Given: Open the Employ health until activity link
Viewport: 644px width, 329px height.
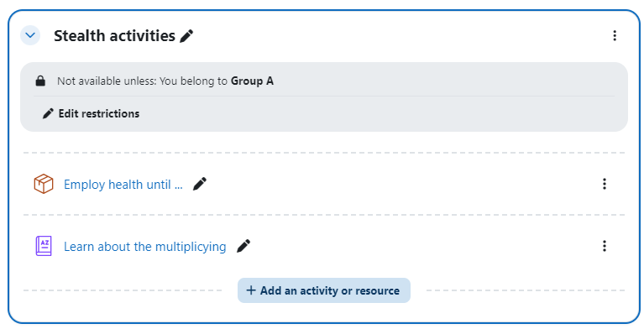Looking at the screenshot, I should pos(123,185).
